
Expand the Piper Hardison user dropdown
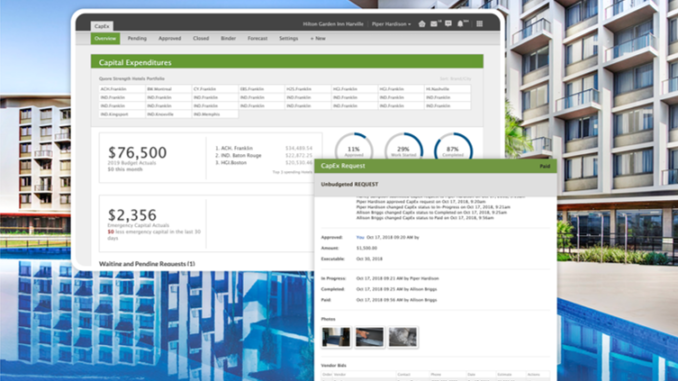coord(391,24)
